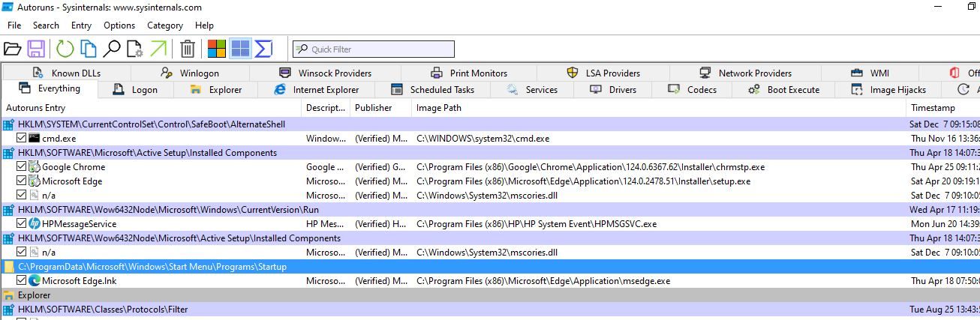Sort by the Publisher column header
Viewport: 980px width, 320px height.
click(381, 108)
